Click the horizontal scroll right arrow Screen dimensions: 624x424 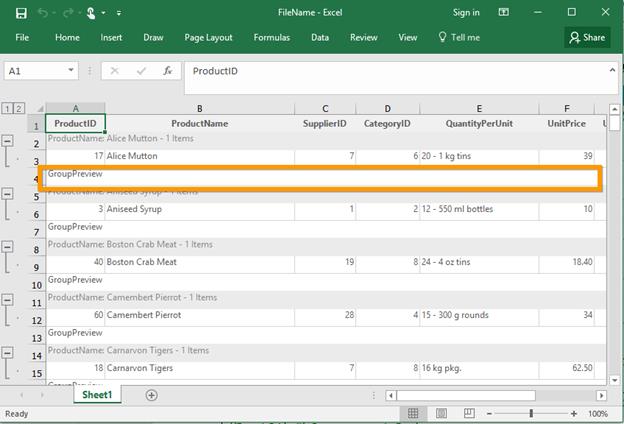[x=601, y=395]
